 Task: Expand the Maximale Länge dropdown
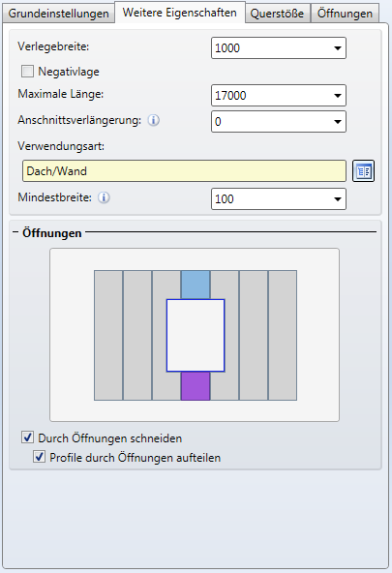coord(338,96)
